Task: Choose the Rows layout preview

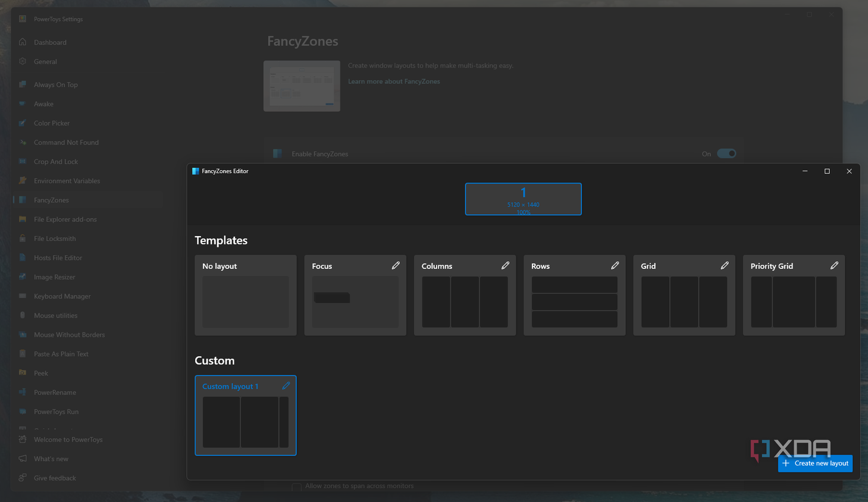Action: point(574,302)
